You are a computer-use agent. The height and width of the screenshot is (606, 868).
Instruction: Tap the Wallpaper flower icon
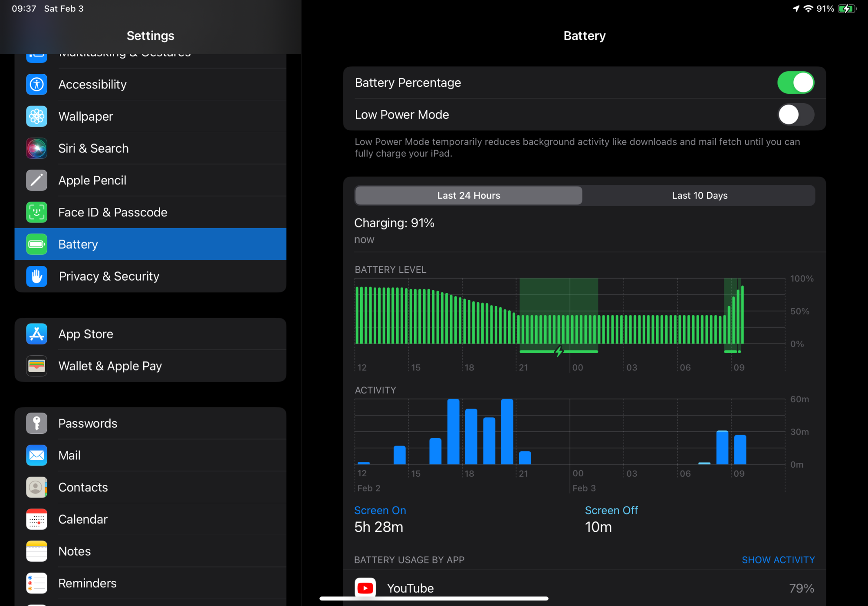tap(36, 116)
